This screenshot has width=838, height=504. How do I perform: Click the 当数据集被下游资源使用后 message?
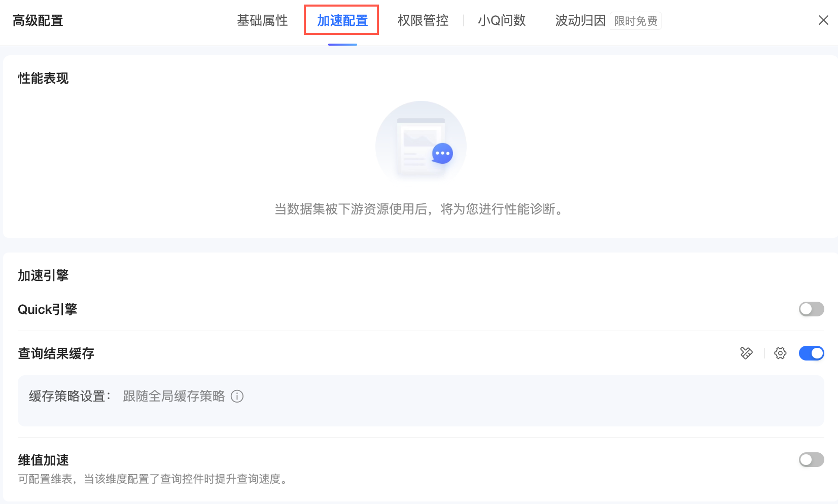tap(420, 209)
